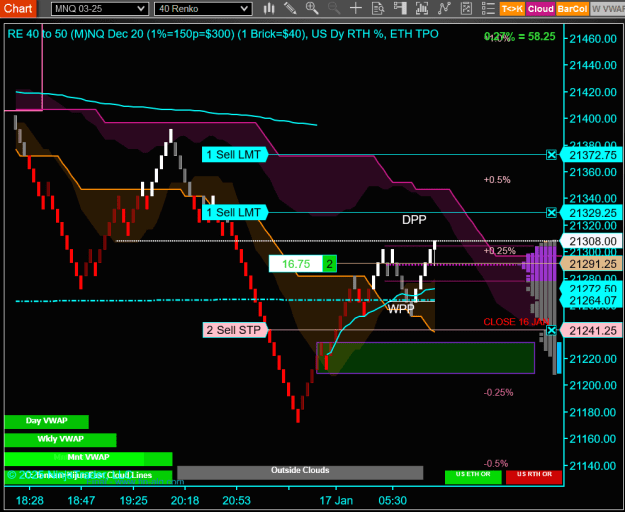The width and height of the screenshot is (625, 512).
Task: Select the drawing tools pencil icon
Action: (290, 8)
